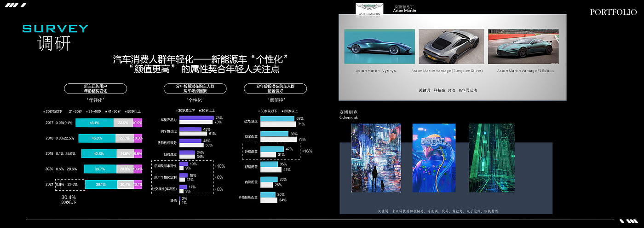The width and height of the screenshot is (644, 228).
Task: Open the Vantage F1 Edition car image
Action: (x=523, y=47)
